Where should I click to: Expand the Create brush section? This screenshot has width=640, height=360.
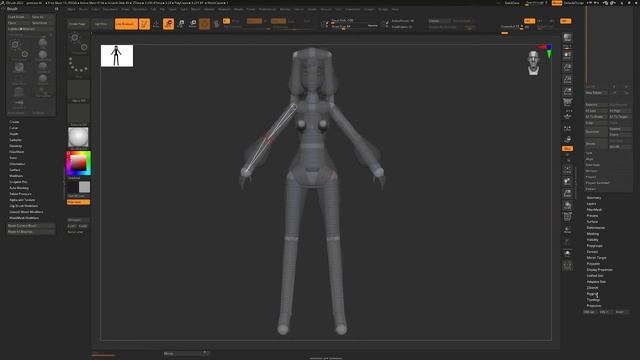pos(14,122)
